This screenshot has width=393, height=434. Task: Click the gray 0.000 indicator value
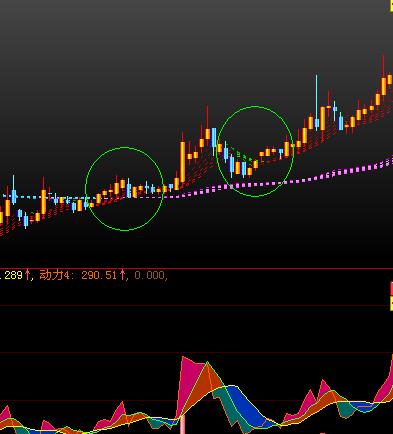[149, 275]
